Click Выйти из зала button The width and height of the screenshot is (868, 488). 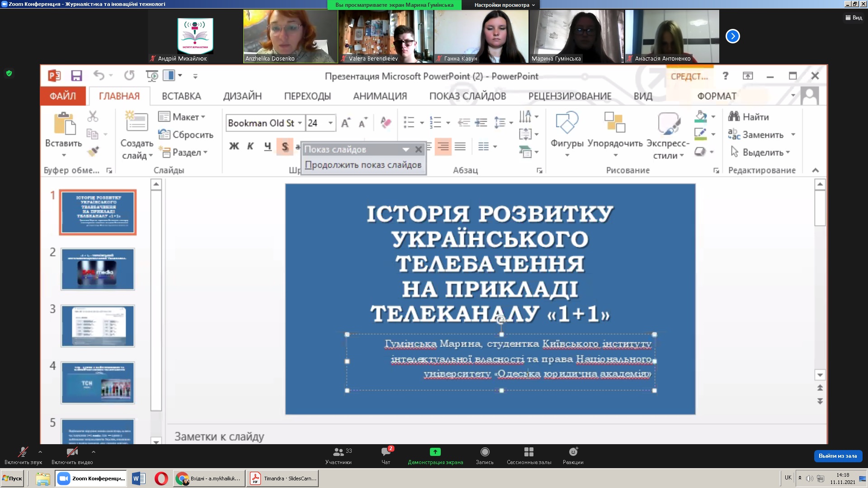point(837,456)
